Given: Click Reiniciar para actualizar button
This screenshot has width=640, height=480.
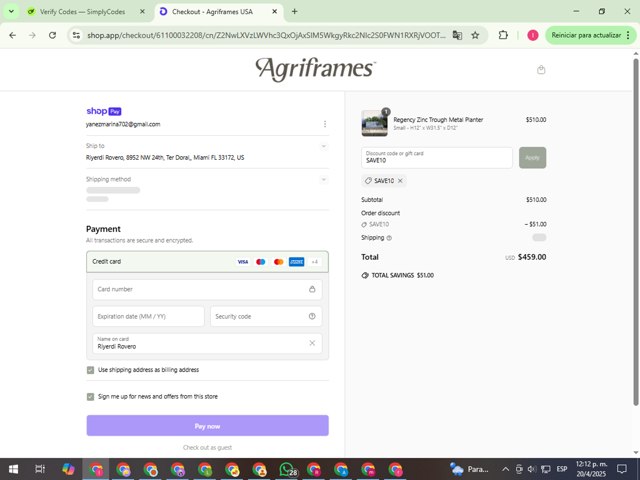Looking at the screenshot, I should [x=586, y=36].
